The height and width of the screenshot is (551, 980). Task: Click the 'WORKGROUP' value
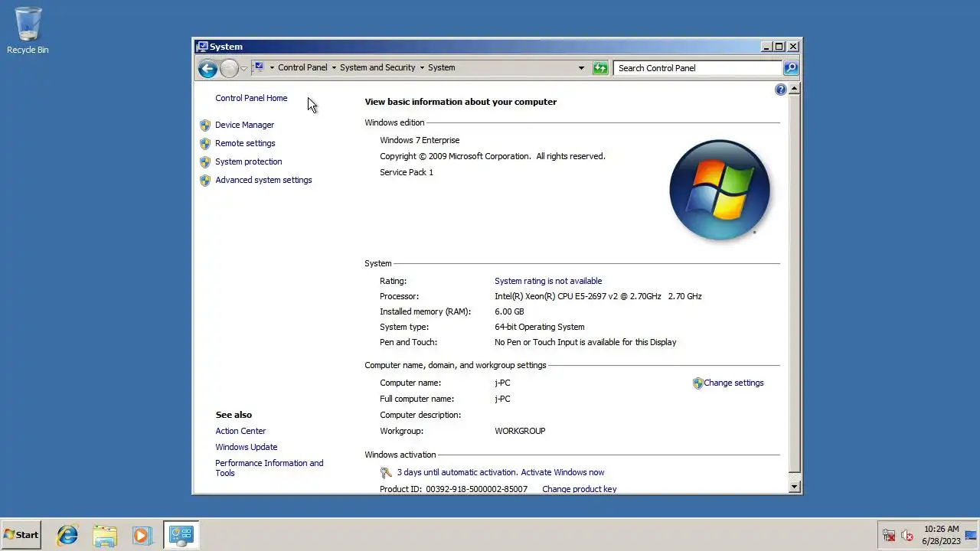tap(520, 431)
